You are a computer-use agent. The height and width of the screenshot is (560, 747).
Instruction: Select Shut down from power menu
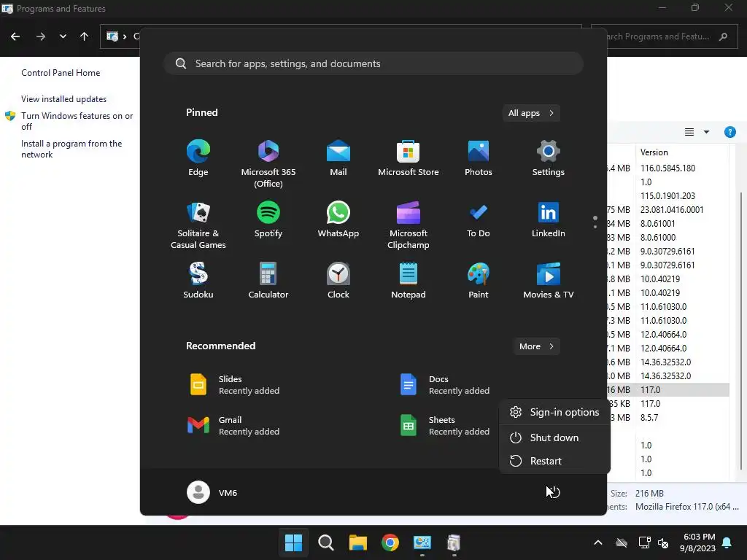(554, 437)
